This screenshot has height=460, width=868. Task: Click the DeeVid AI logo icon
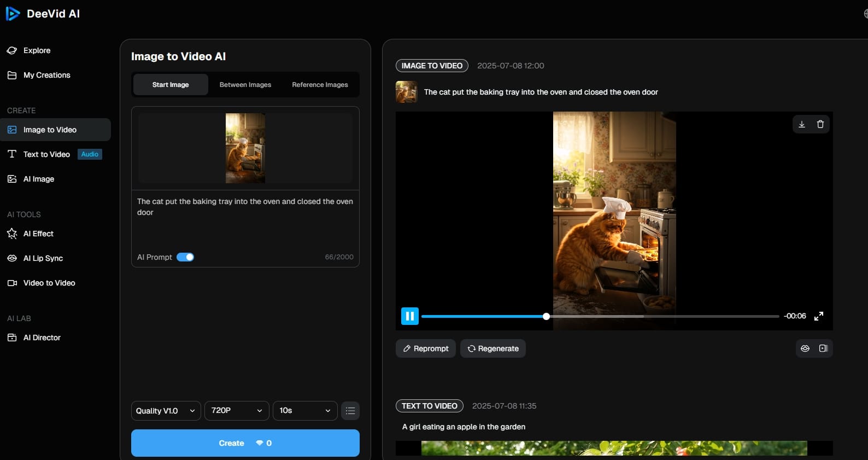coord(13,14)
